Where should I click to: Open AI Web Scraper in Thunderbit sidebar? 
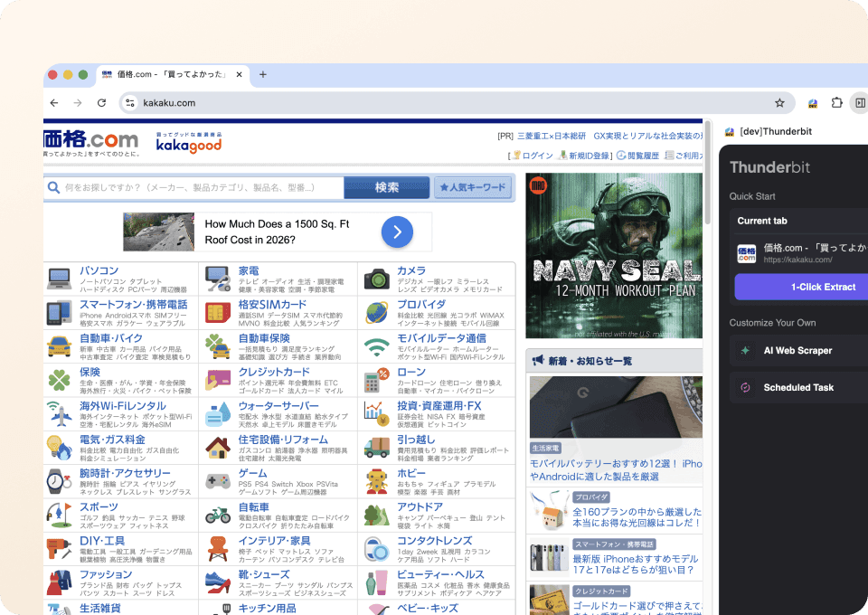[797, 350]
